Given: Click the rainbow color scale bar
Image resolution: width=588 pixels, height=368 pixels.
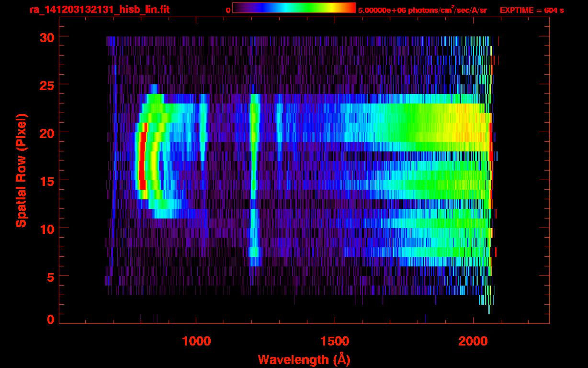Looking at the screenshot, I should tap(294, 8).
